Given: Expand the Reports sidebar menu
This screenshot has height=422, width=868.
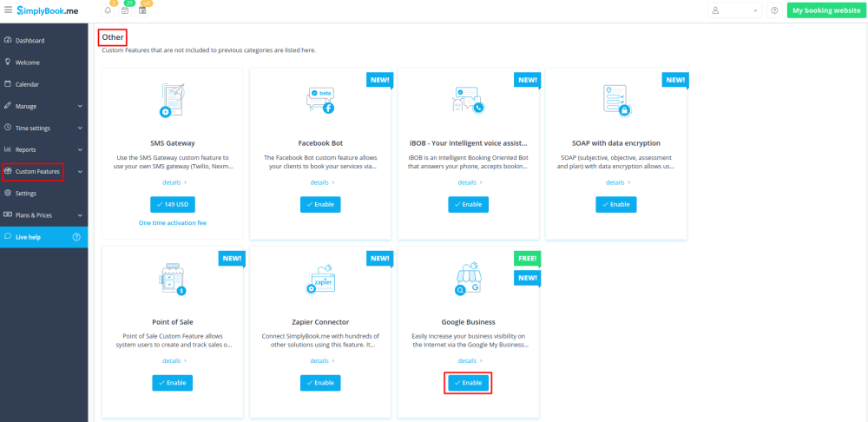Looking at the screenshot, I should 43,149.
